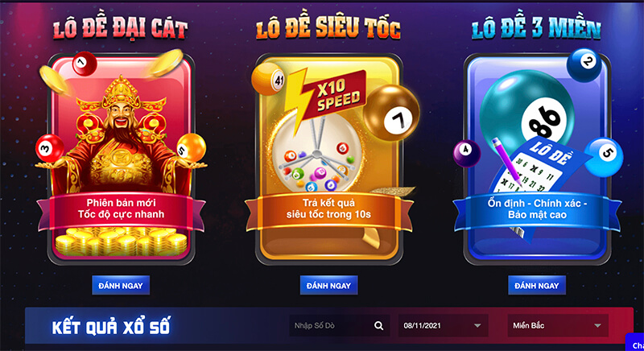Screen dimensions: 644x351
Task: Click the X10 SPEED lightning badge
Action: (324, 97)
